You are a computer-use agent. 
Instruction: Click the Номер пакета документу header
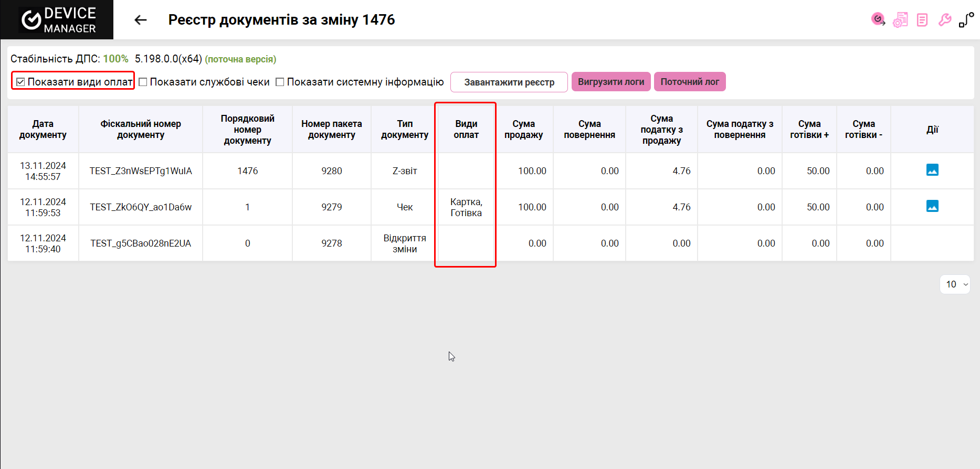[x=332, y=130]
